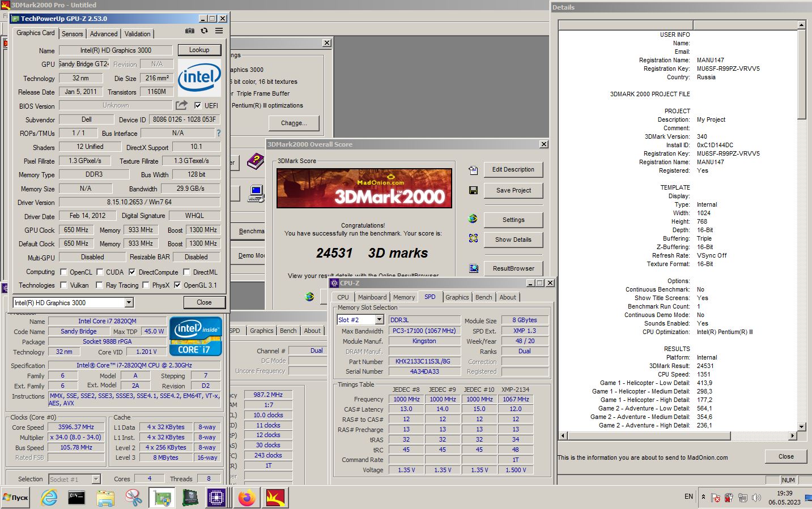Open Firefox from the taskbar

246,498
